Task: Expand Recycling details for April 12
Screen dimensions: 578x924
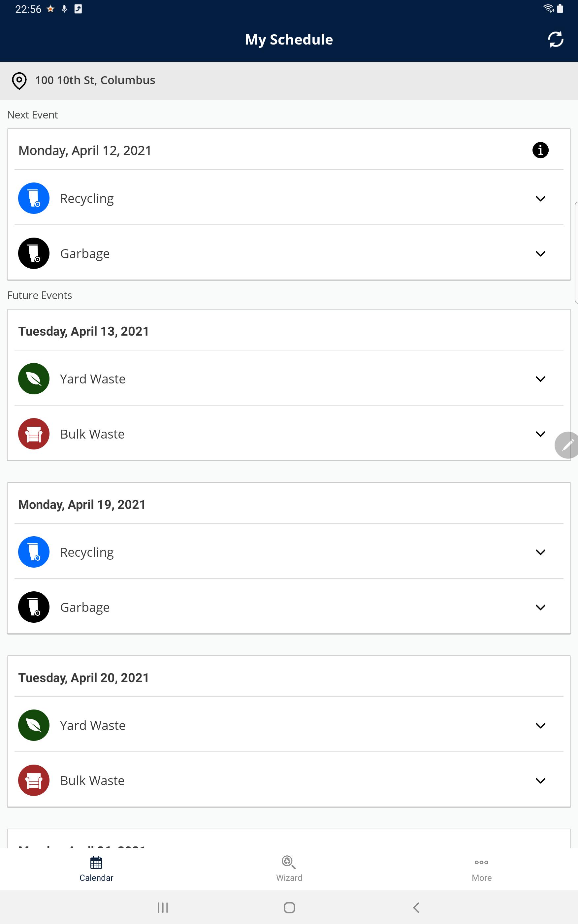Action: pyautogui.click(x=540, y=198)
